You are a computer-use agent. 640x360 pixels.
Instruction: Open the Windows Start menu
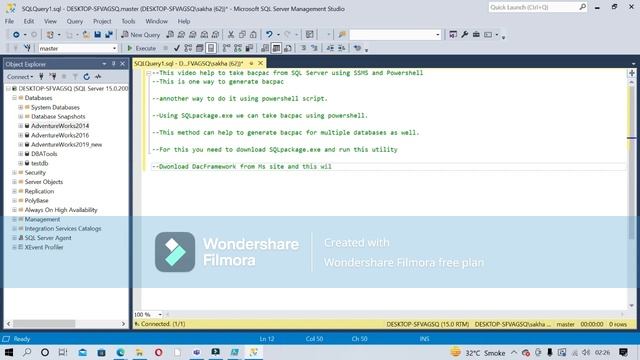[9, 352]
